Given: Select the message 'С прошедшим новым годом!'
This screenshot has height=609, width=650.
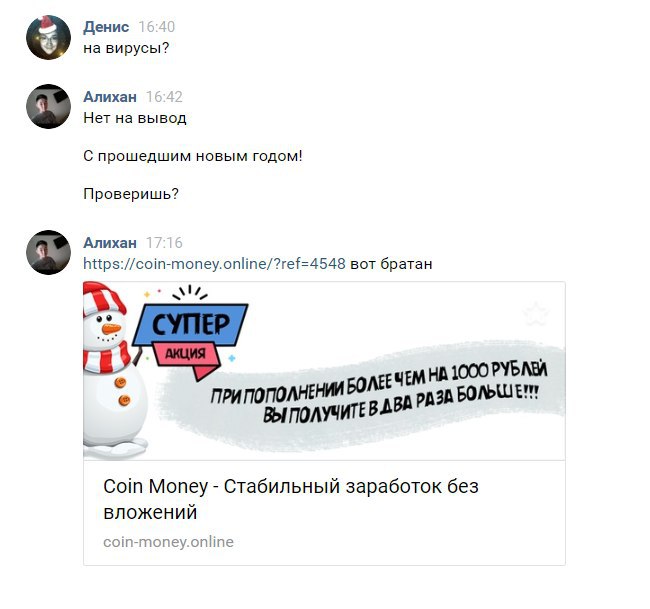Looking at the screenshot, I should pos(193,156).
